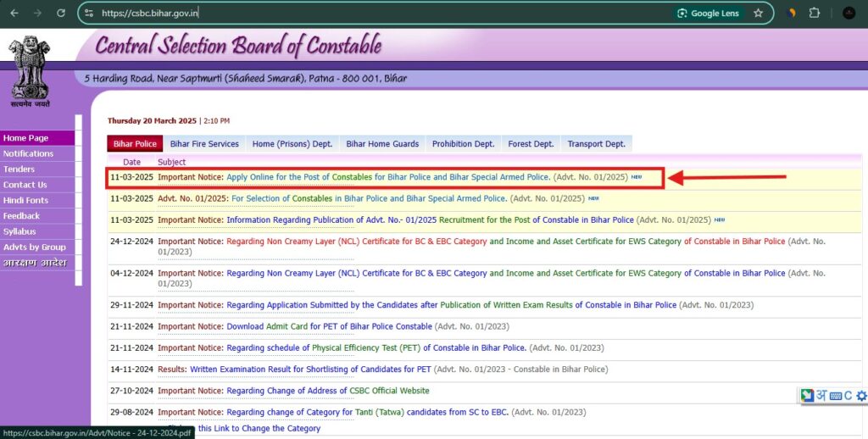The width and height of the screenshot is (868, 439).
Task: Open Advts by Group in the sidebar
Action: tap(37, 247)
